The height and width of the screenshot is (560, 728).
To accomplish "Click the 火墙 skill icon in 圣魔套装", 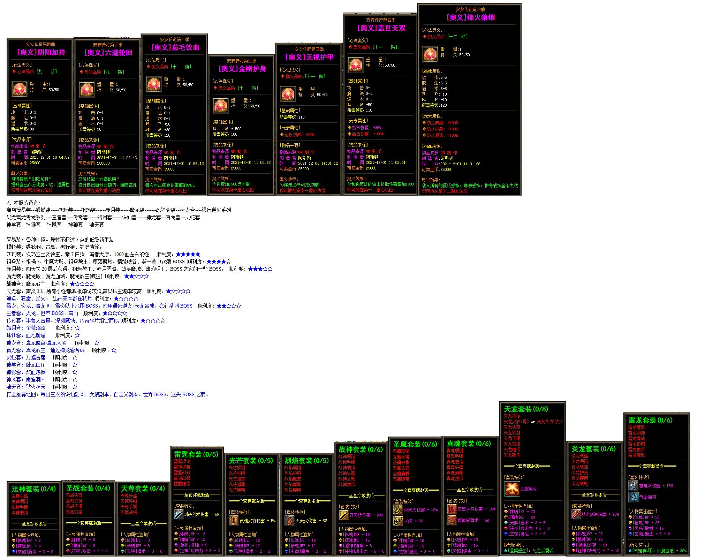I will click(x=398, y=521).
